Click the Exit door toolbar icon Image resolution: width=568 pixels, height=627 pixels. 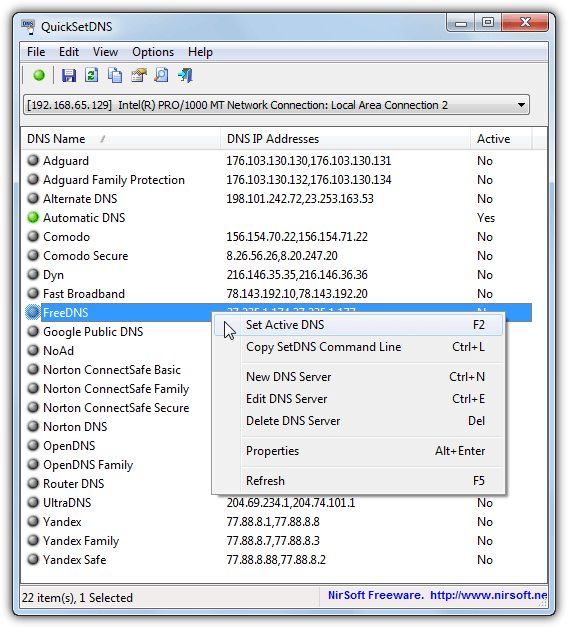(x=185, y=75)
